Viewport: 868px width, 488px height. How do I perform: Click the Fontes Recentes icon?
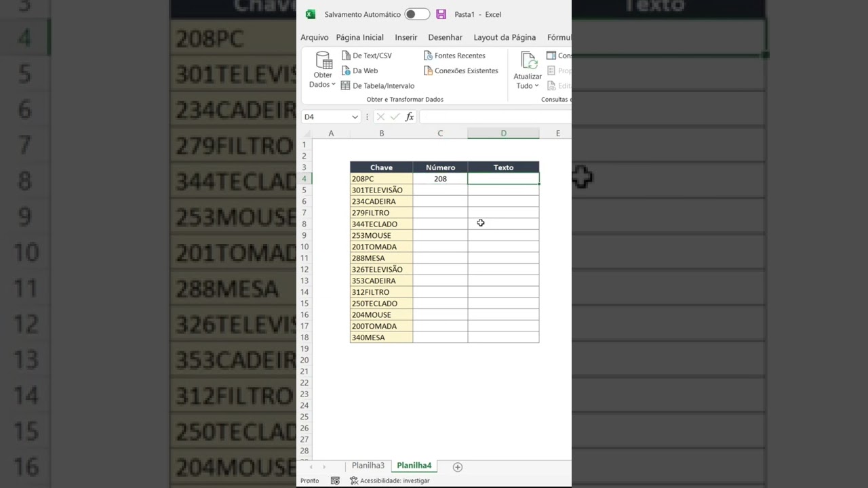[428, 56]
